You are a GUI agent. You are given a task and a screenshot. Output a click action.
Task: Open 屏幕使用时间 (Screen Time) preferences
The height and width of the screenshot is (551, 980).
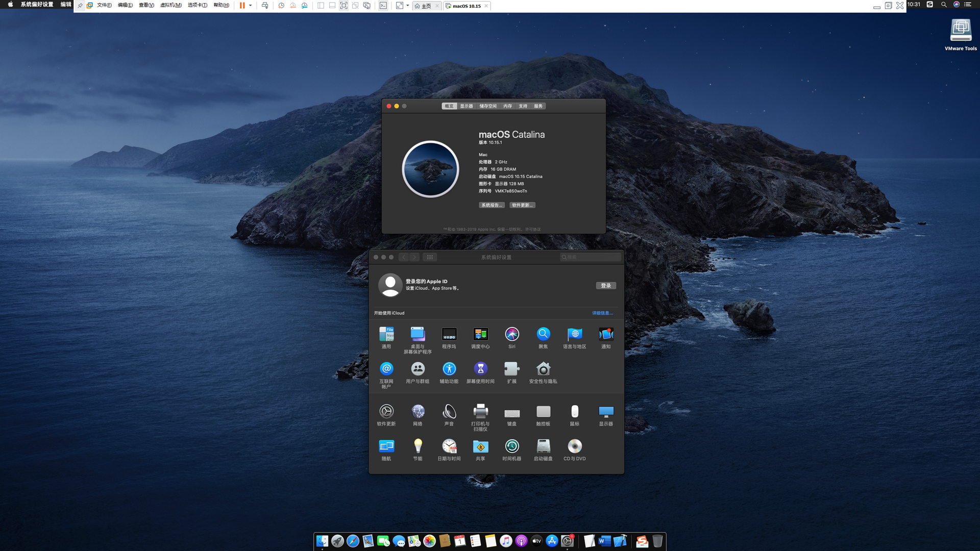480,372
